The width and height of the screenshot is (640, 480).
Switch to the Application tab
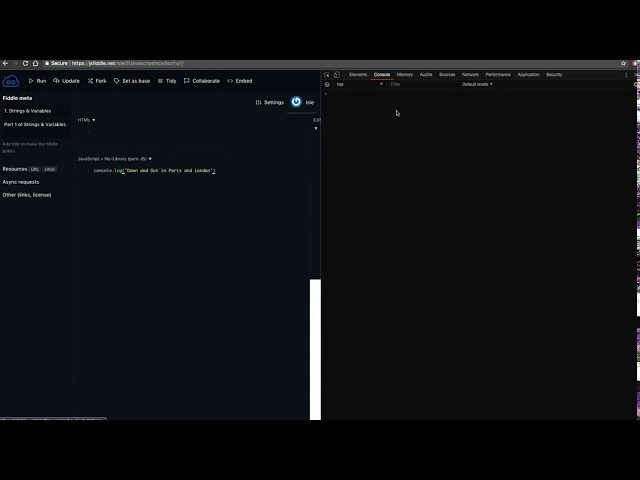529,75
